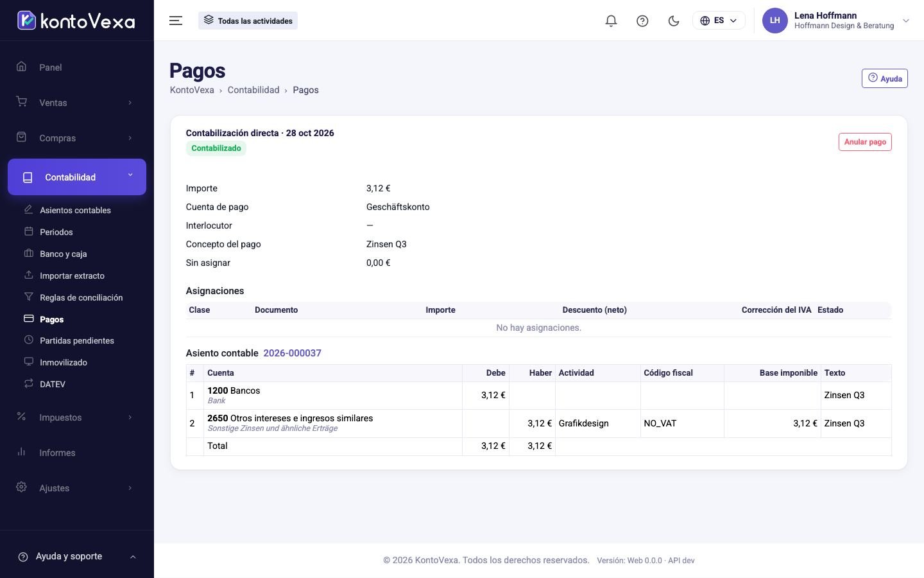The image size is (924, 578).
Task: Click the Compras bag icon
Action: (21, 137)
